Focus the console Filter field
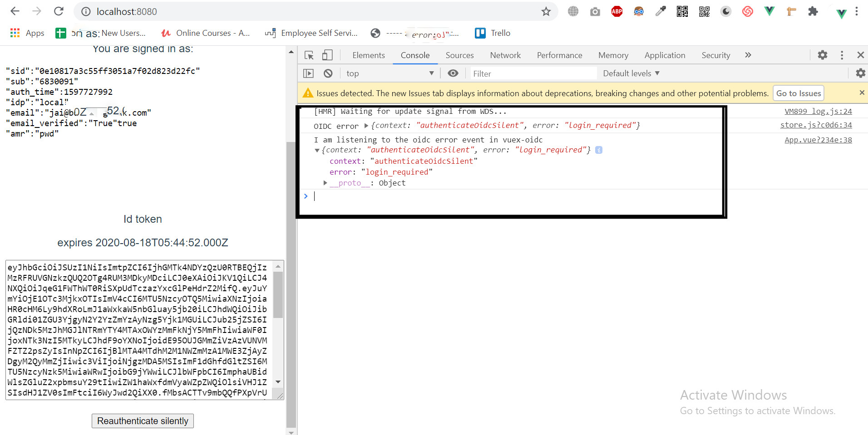This screenshot has height=435, width=868. [533, 73]
